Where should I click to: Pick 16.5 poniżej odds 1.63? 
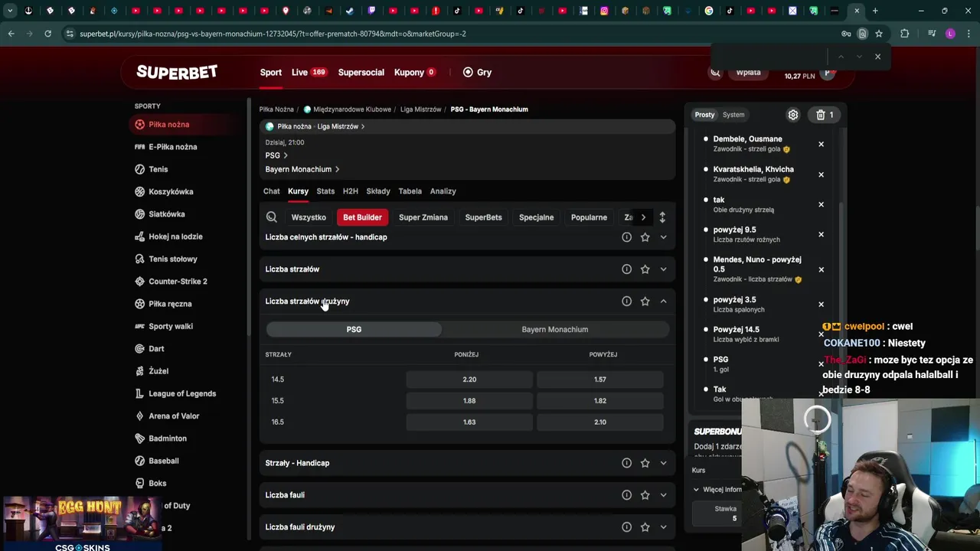469,422
